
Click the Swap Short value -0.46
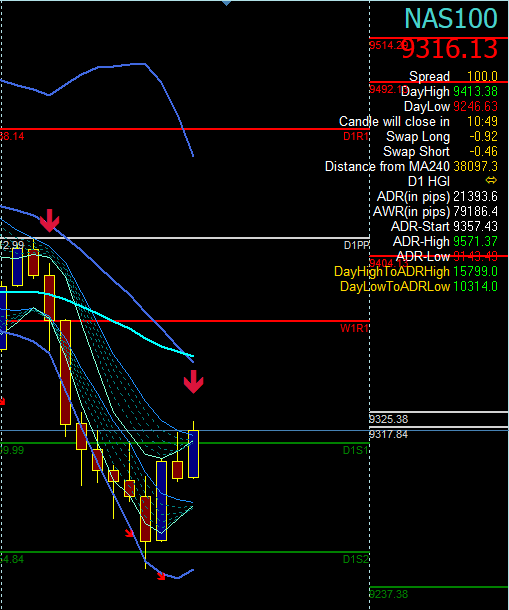click(x=483, y=151)
